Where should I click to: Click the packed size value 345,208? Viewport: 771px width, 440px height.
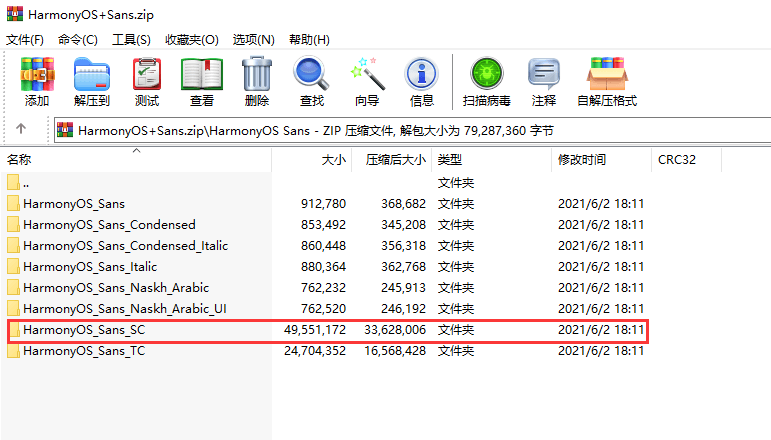click(404, 225)
